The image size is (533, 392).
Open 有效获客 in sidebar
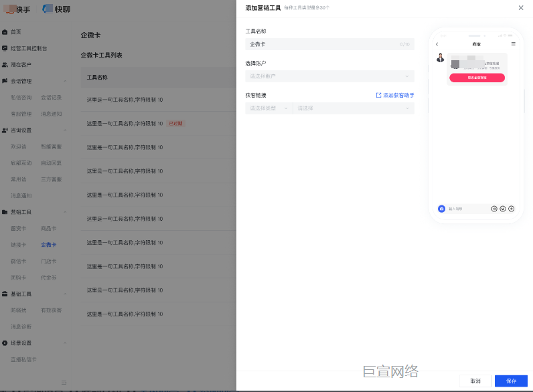coord(52,310)
